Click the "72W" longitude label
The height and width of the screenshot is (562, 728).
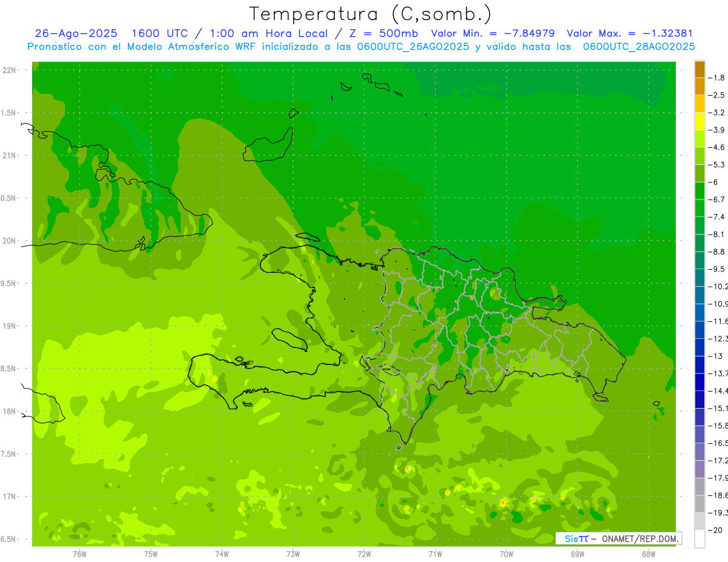364,554
